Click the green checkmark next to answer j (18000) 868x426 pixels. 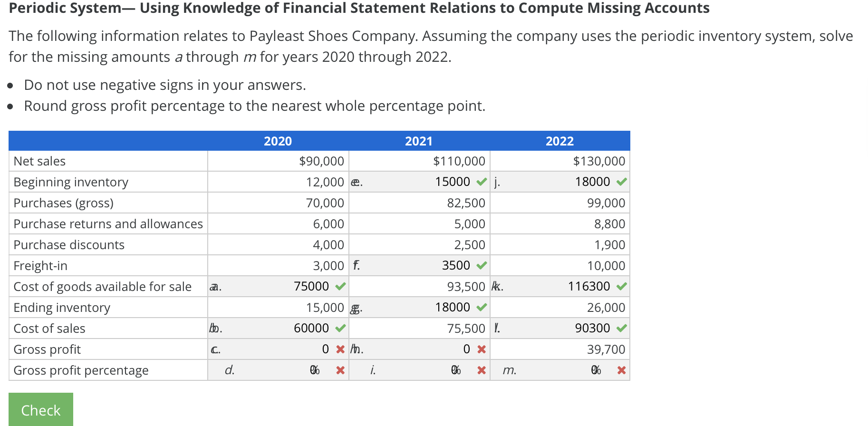(x=621, y=182)
